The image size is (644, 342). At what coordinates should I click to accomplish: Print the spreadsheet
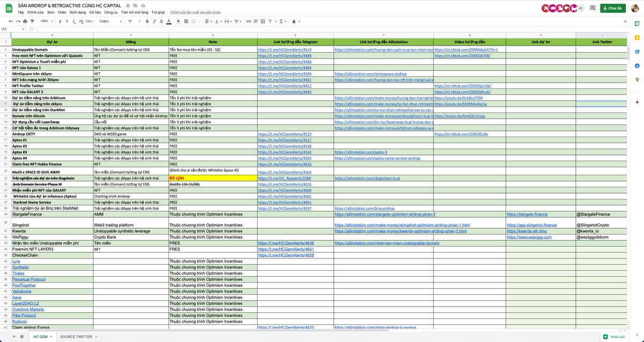(25, 21)
